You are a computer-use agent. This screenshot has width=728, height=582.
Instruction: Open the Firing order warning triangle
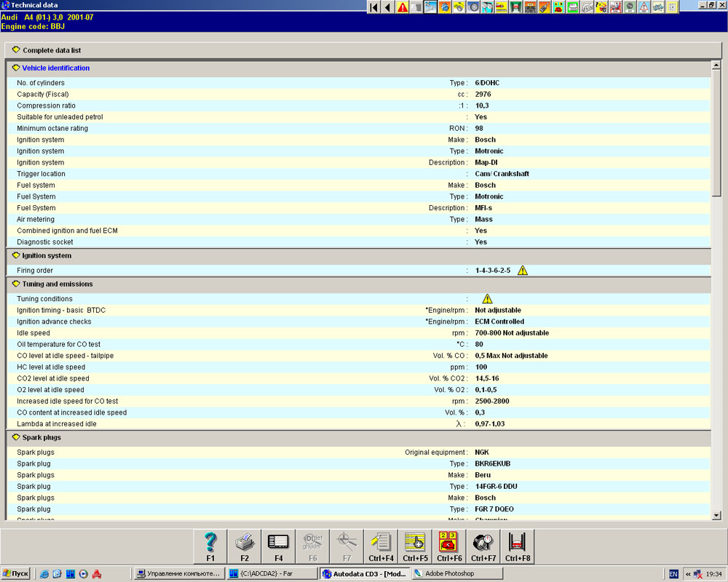(x=522, y=271)
